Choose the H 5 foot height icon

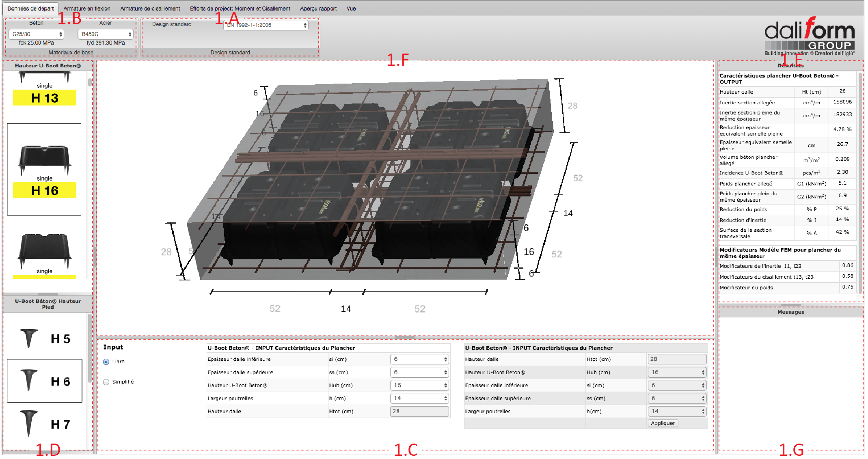coord(45,338)
